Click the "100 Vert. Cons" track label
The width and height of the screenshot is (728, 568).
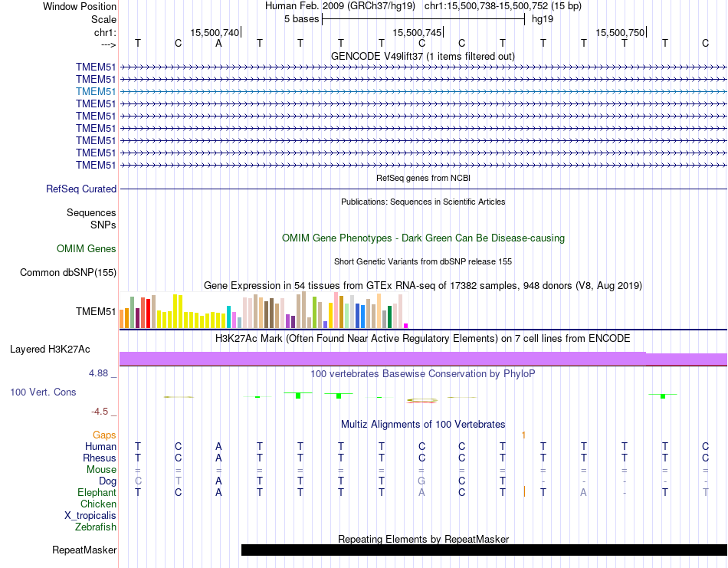coord(43,392)
